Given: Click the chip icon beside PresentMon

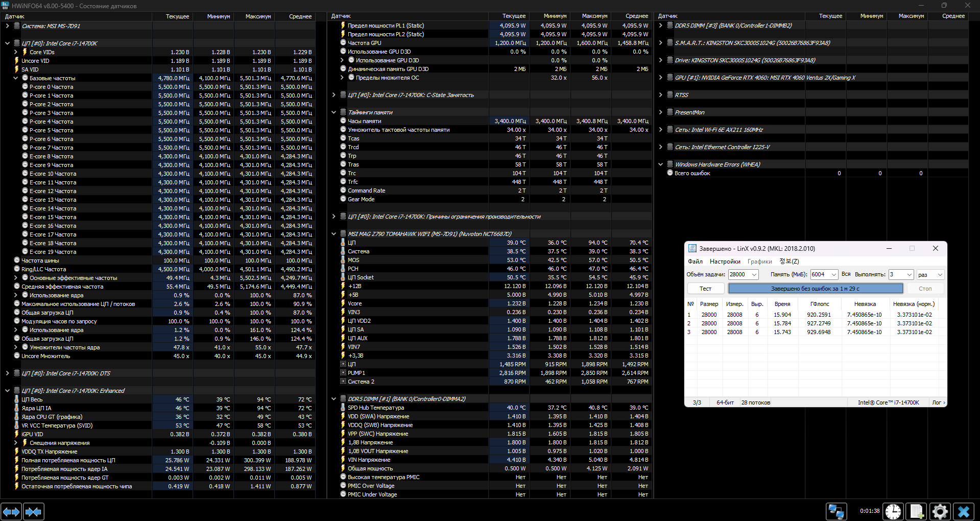Looking at the screenshot, I should (x=670, y=112).
